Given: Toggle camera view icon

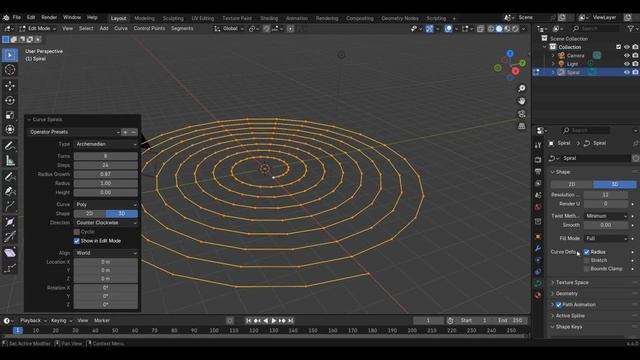Looking at the screenshot, I should point(522,113).
